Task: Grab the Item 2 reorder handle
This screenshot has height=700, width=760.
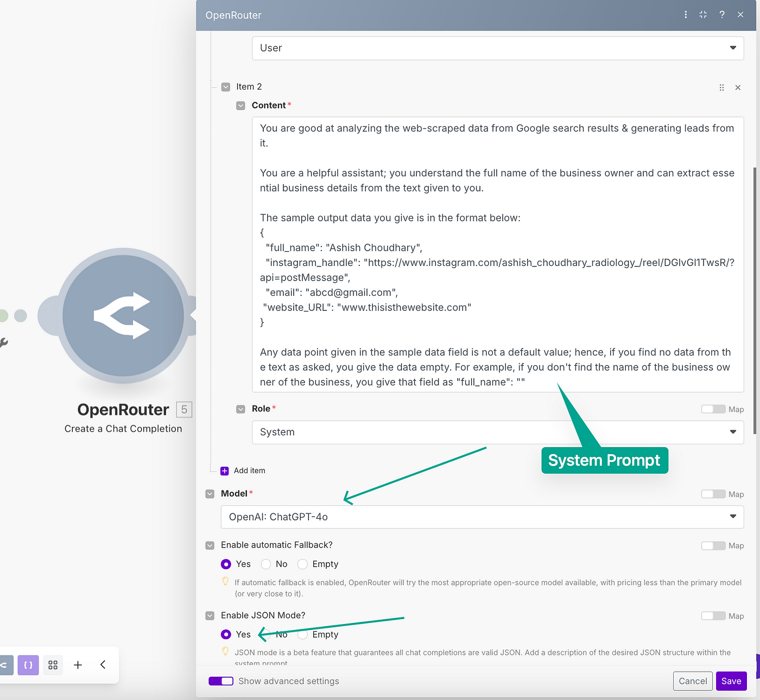Action: pos(721,87)
